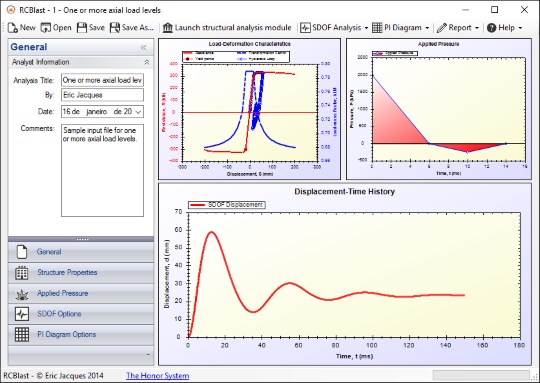Select SDOF Options navigation item
The width and height of the screenshot is (540, 383).
(81, 314)
